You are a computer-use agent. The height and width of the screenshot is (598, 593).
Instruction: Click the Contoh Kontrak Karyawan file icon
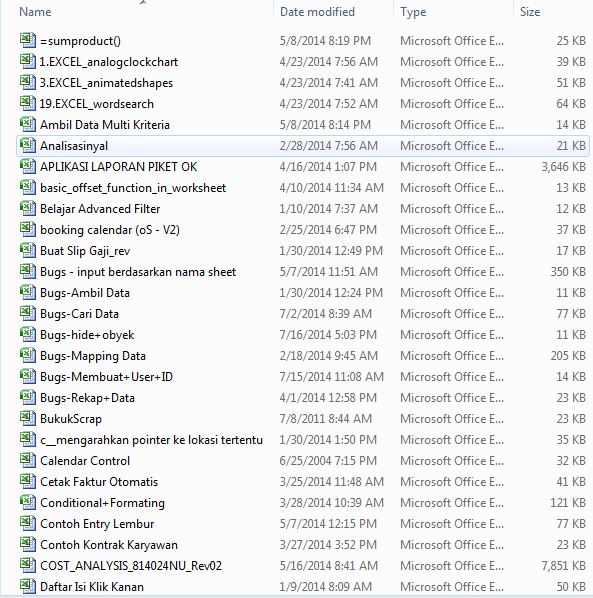coord(28,544)
